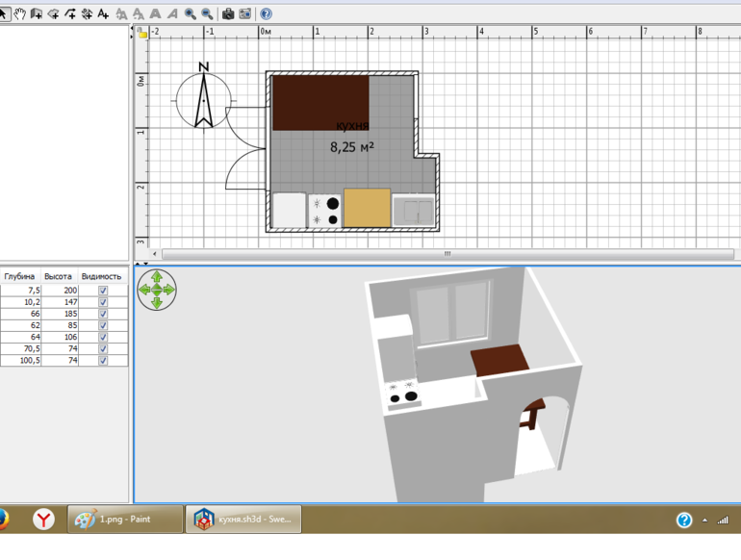
Task: Sort furniture by Глубина column header
Action: tap(20, 276)
